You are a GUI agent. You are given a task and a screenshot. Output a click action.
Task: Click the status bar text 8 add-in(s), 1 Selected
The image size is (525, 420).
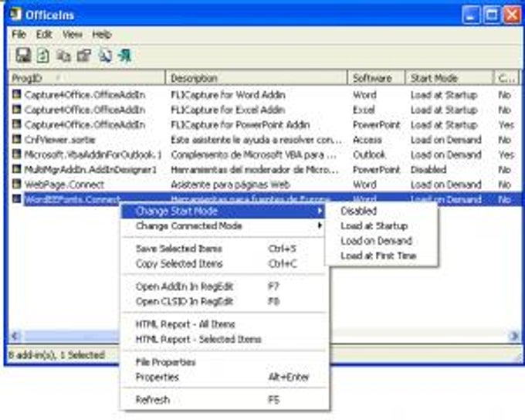56,354
